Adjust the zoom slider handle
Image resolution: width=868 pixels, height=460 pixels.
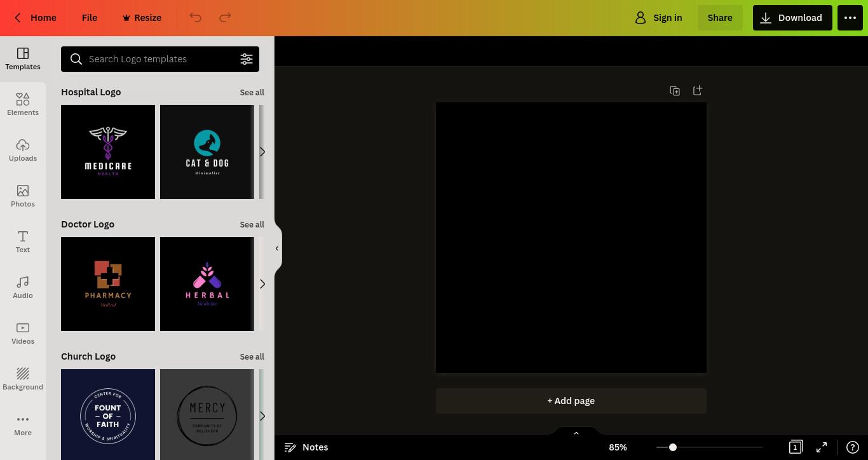672,447
